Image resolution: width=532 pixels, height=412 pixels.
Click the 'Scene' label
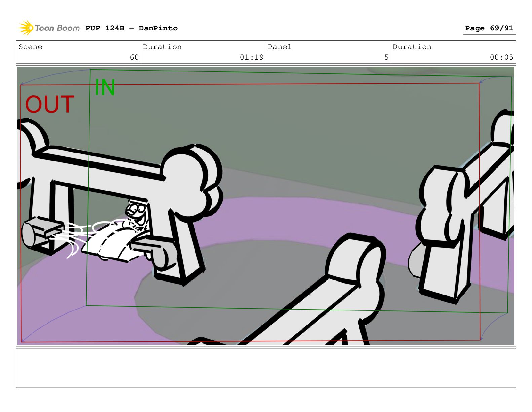pos(30,47)
